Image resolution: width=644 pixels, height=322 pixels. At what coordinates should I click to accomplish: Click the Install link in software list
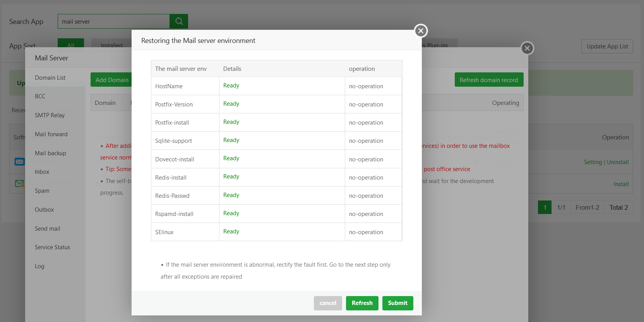621,184
